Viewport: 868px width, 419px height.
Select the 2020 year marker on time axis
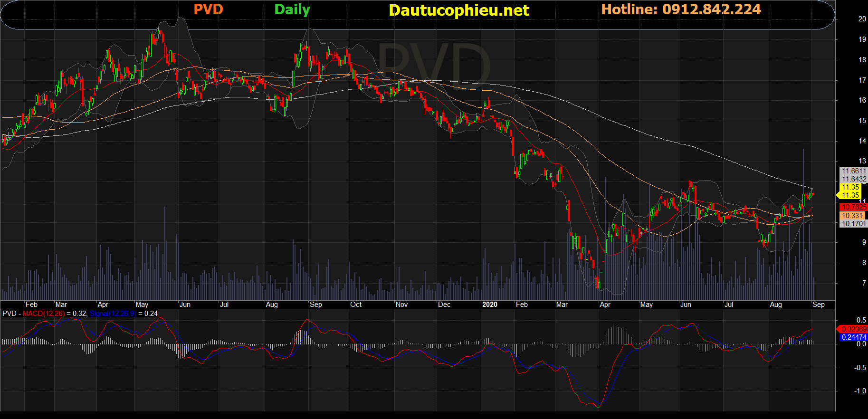(x=489, y=305)
